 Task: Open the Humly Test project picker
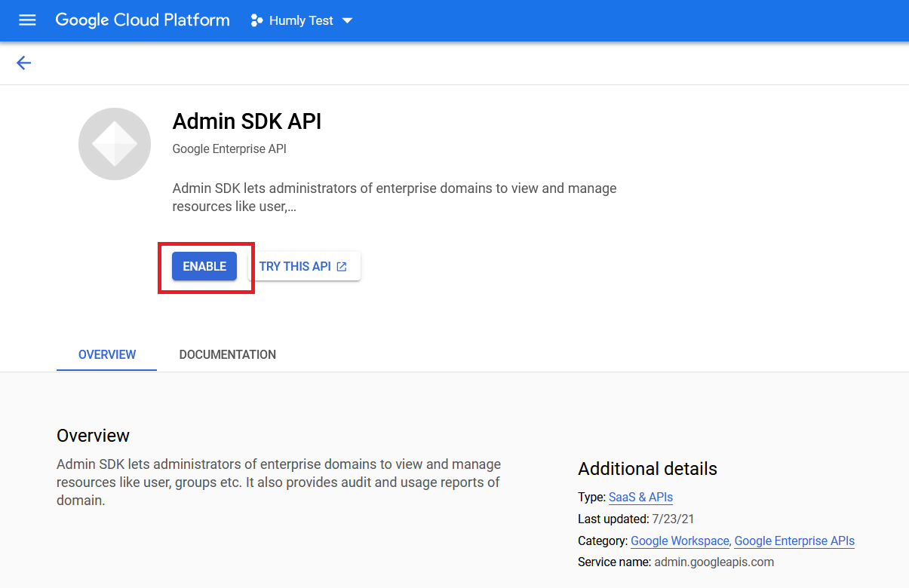click(302, 20)
